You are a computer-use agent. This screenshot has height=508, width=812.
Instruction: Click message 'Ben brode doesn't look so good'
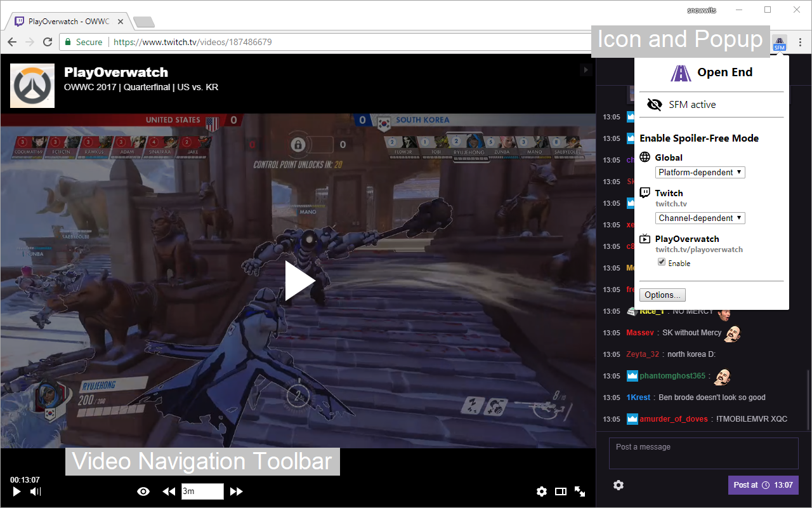tap(712, 398)
